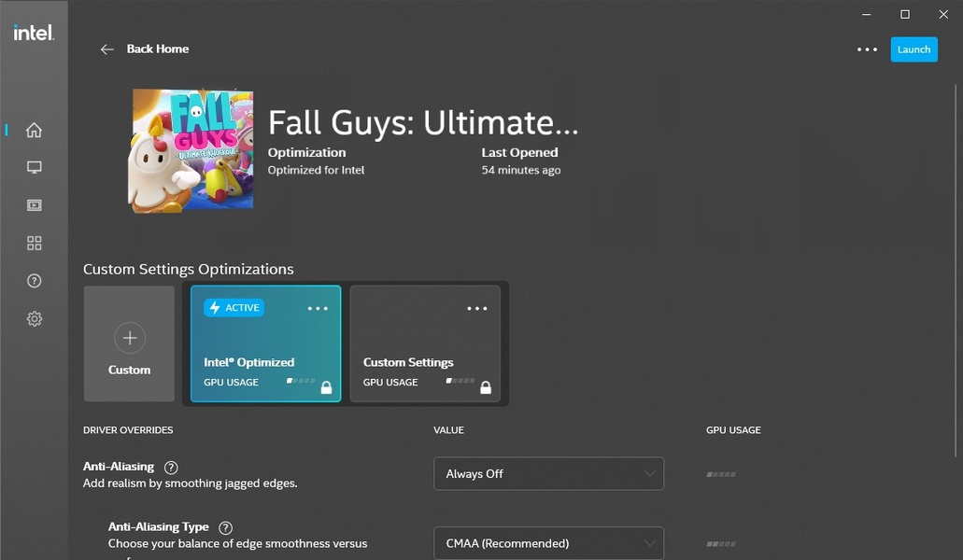Open the top-right three-dot menu

(x=867, y=49)
